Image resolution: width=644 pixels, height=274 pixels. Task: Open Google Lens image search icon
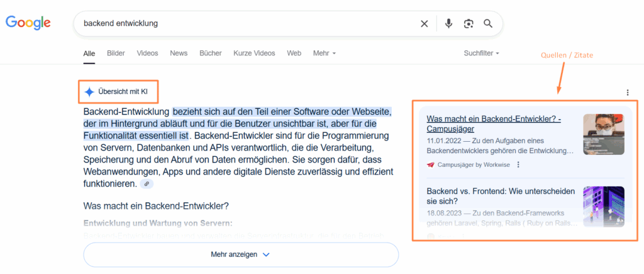pyautogui.click(x=468, y=24)
